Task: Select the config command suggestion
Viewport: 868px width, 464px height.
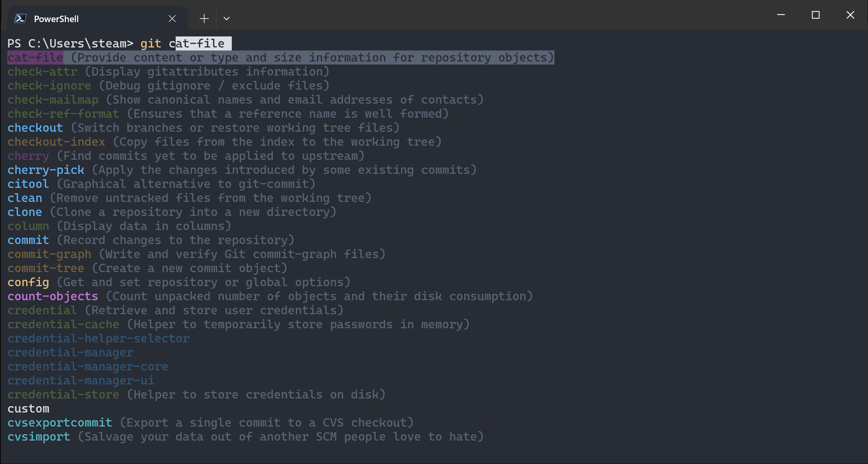Action: (28, 282)
